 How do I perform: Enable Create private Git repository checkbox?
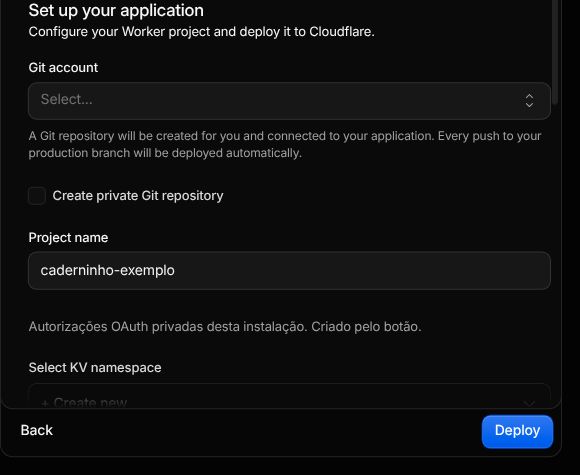(37, 196)
